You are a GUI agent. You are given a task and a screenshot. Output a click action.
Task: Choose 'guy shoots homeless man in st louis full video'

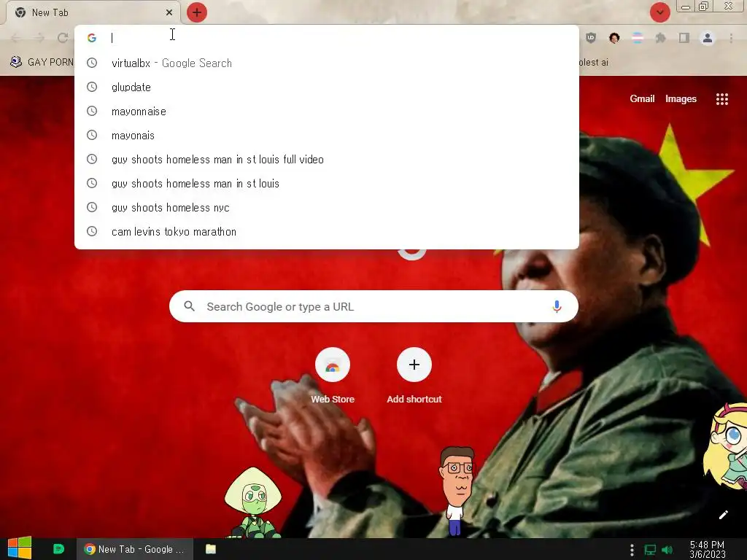pos(327,159)
